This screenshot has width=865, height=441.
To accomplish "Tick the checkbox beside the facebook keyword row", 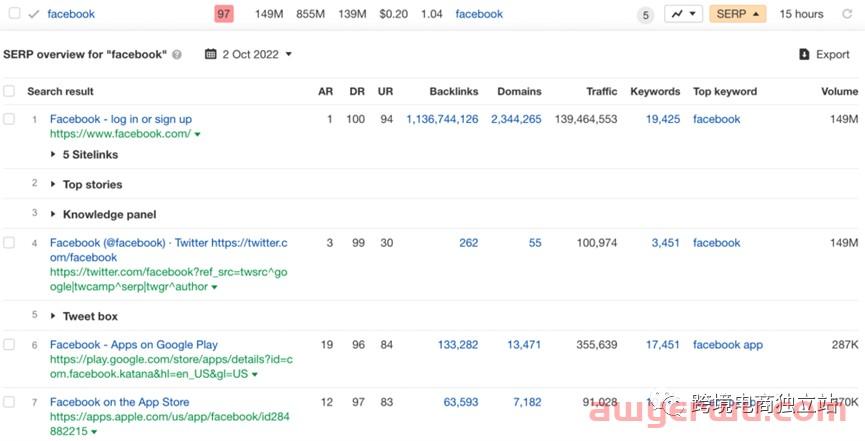I will 14,13.
